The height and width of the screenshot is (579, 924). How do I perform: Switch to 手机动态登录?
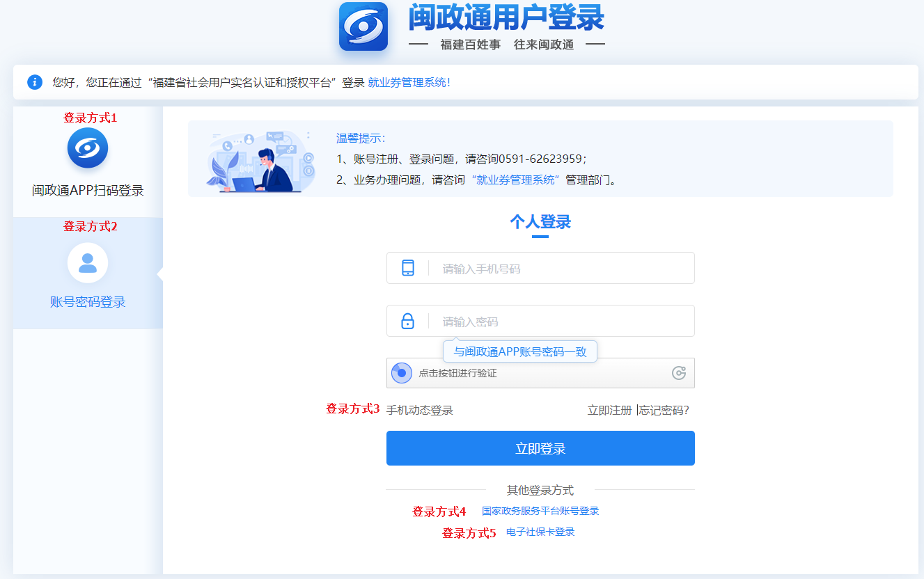pos(420,411)
